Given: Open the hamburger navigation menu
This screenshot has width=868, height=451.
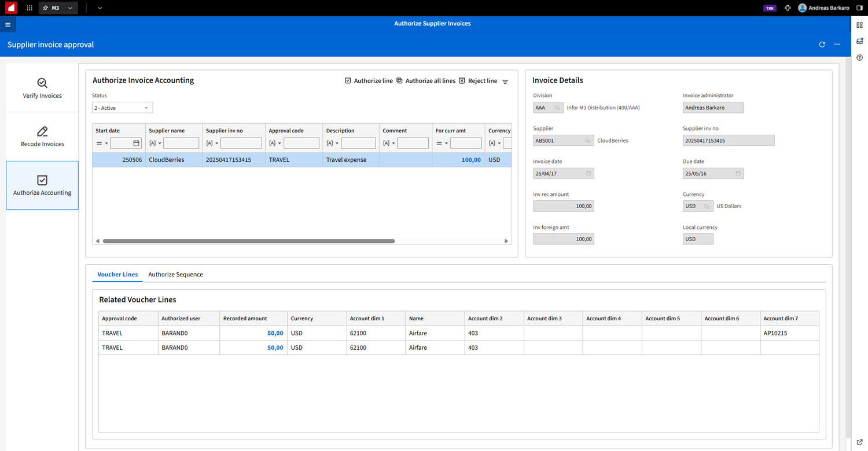Looking at the screenshot, I should 8,25.
